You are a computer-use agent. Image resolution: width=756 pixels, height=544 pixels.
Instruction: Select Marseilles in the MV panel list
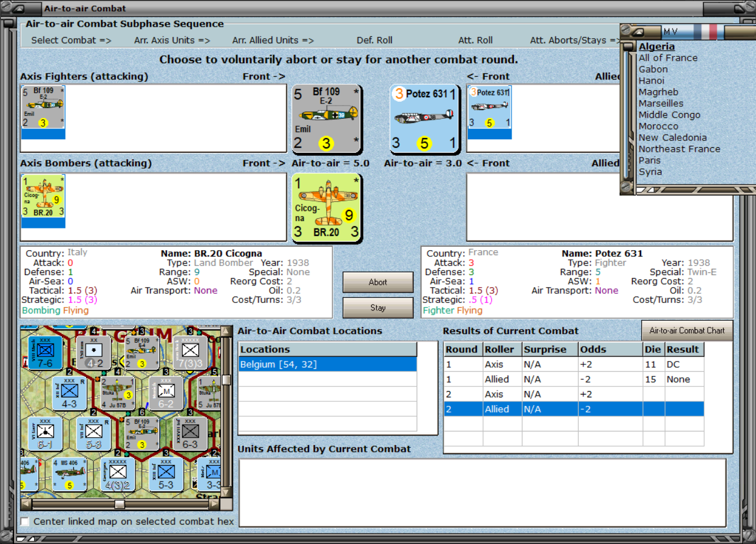tap(661, 103)
